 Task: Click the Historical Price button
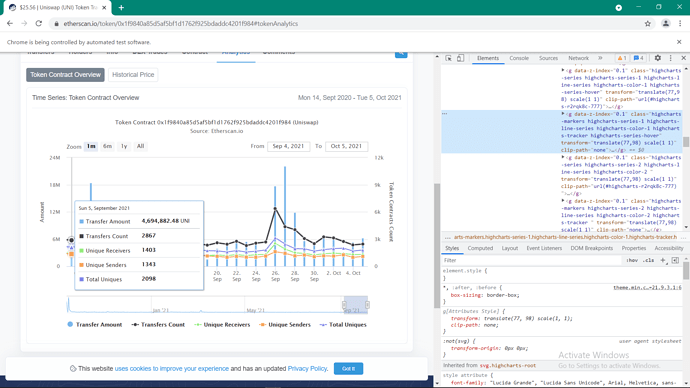[x=133, y=75]
